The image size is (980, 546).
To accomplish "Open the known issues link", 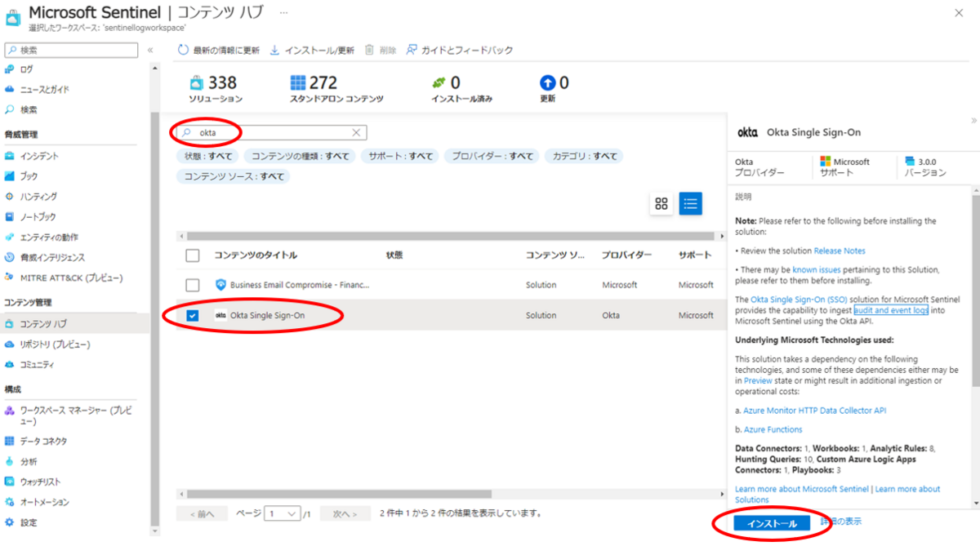I will [817, 269].
